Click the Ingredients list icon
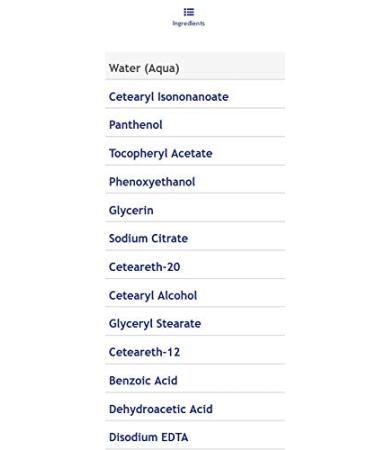 pos(189,12)
